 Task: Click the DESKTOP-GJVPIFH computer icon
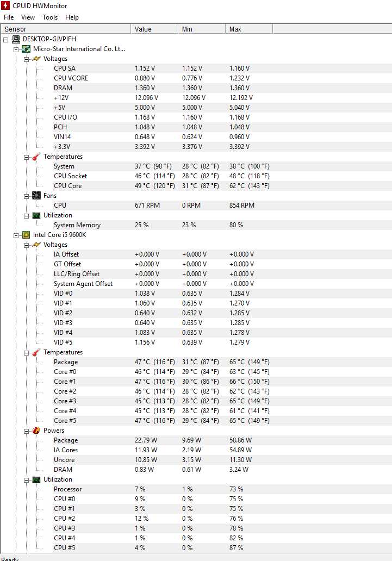click(x=16, y=39)
